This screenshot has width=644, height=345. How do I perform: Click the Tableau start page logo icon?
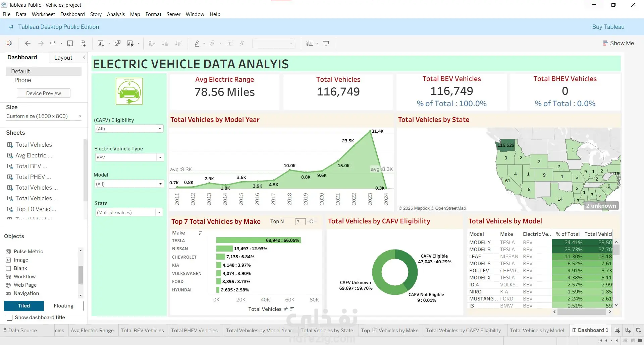(9, 43)
